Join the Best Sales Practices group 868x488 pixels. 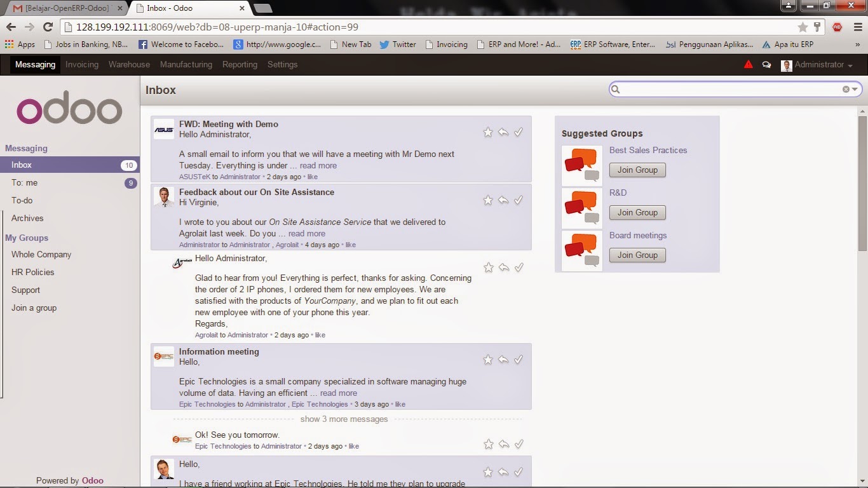click(x=637, y=170)
